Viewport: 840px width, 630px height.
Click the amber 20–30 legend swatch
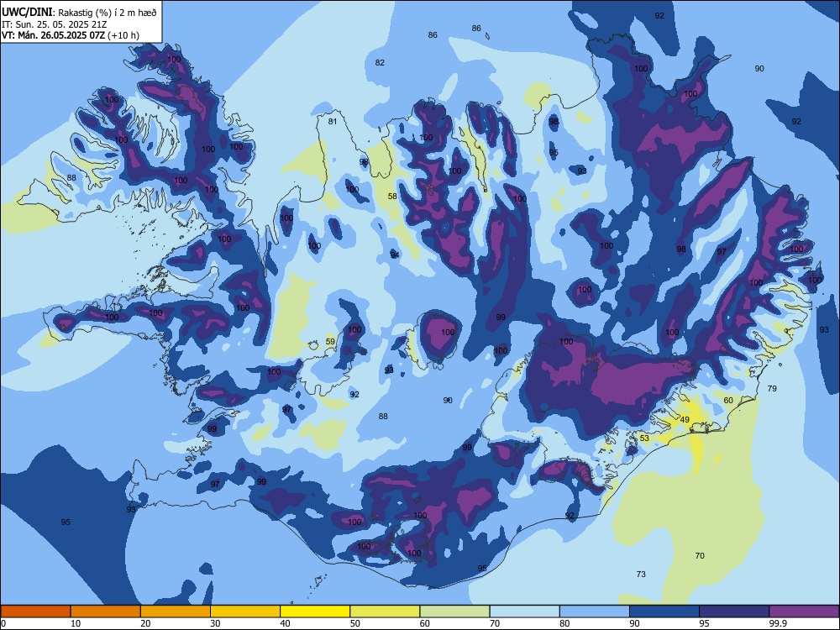click(x=176, y=612)
